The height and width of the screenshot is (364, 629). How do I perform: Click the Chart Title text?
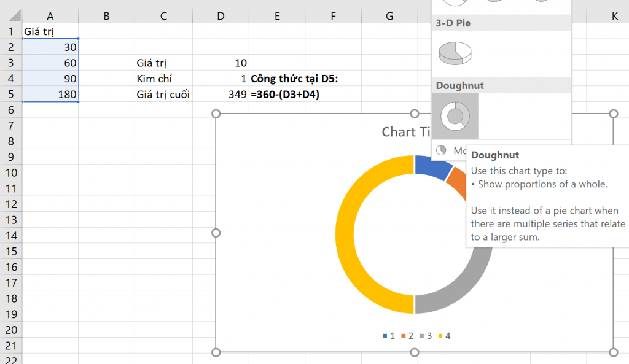point(405,132)
